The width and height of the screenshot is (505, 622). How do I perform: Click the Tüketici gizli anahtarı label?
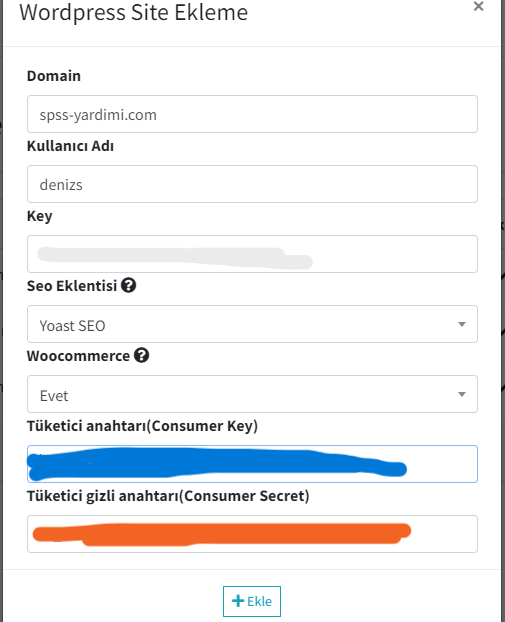pos(168,496)
